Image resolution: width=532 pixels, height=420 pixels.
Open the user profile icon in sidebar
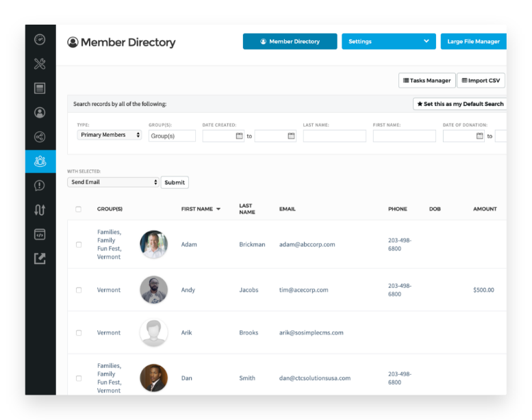click(40, 113)
